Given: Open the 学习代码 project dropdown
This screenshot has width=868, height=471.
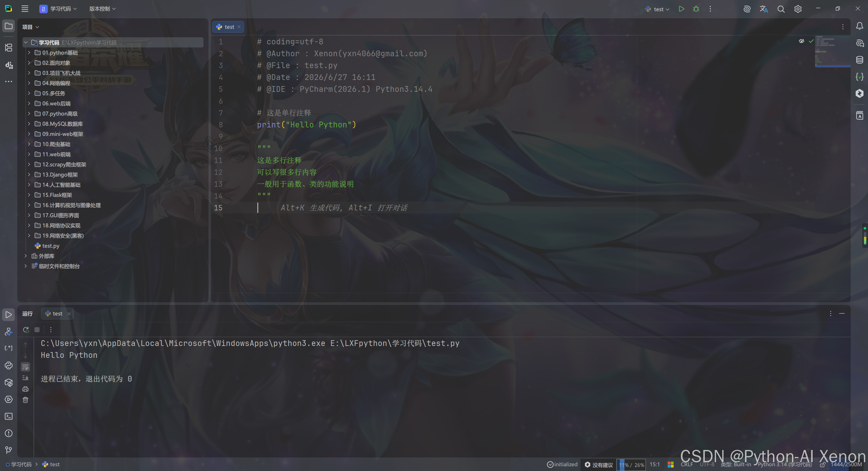Looking at the screenshot, I should (58, 9).
